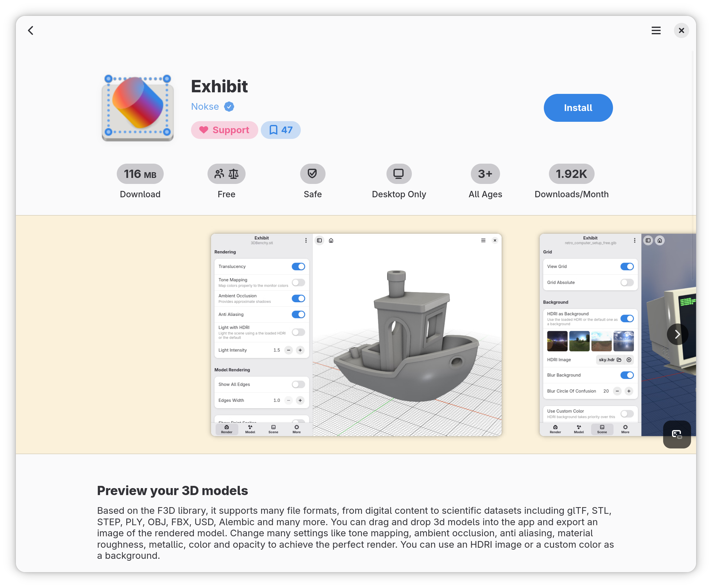Switch to the Scene tab
This screenshot has height=588, width=712.
tap(273, 429)
